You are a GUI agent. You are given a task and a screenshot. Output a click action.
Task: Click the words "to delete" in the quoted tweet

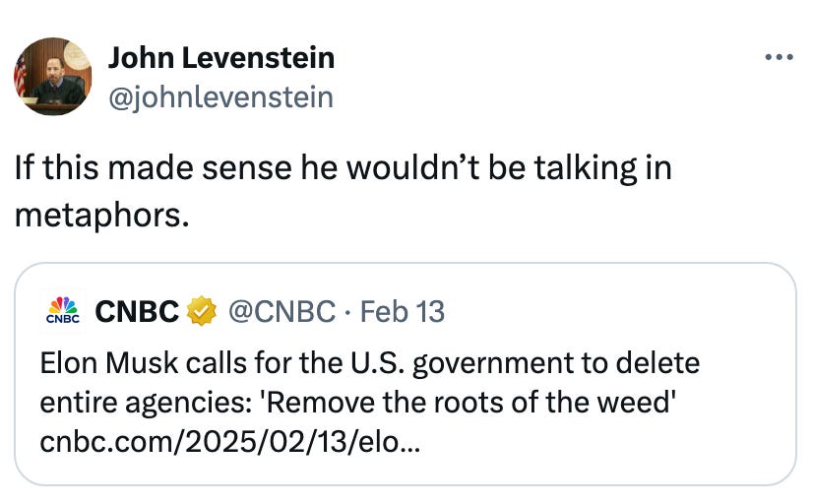click(x=641, y=362)
